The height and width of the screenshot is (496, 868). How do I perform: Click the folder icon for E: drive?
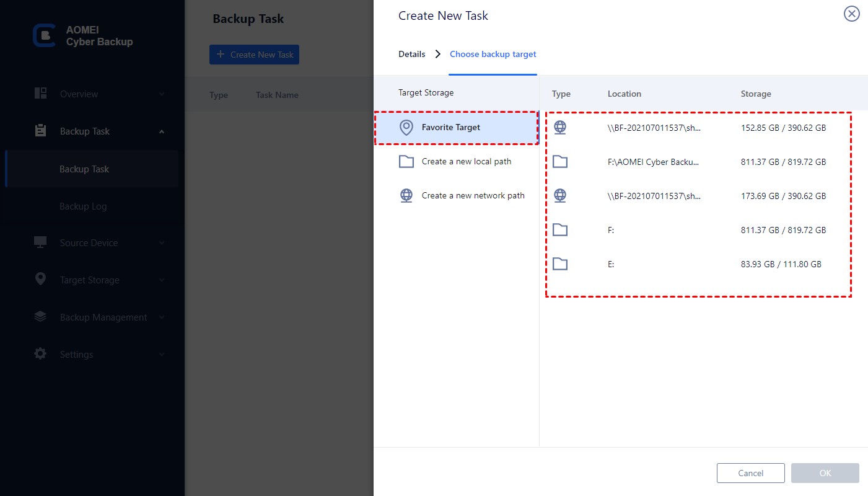pyautogui.click(x=560, y=264)
